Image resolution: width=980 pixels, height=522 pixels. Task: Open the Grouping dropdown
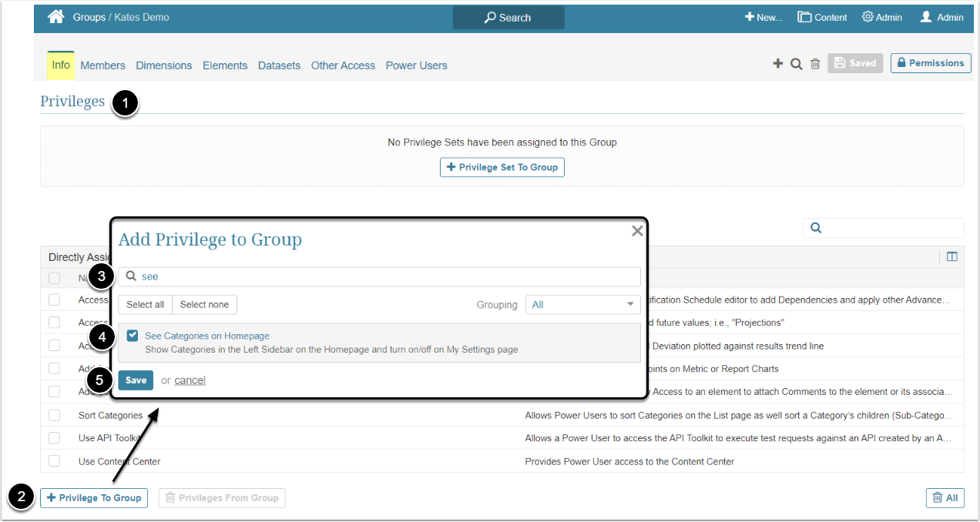click(582, 305)
